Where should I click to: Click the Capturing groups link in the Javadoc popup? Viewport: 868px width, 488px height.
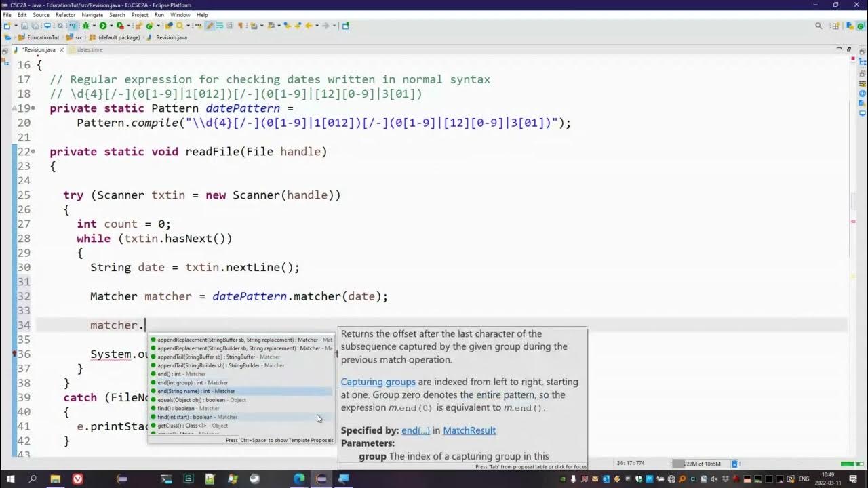click(x=378, y=382)
